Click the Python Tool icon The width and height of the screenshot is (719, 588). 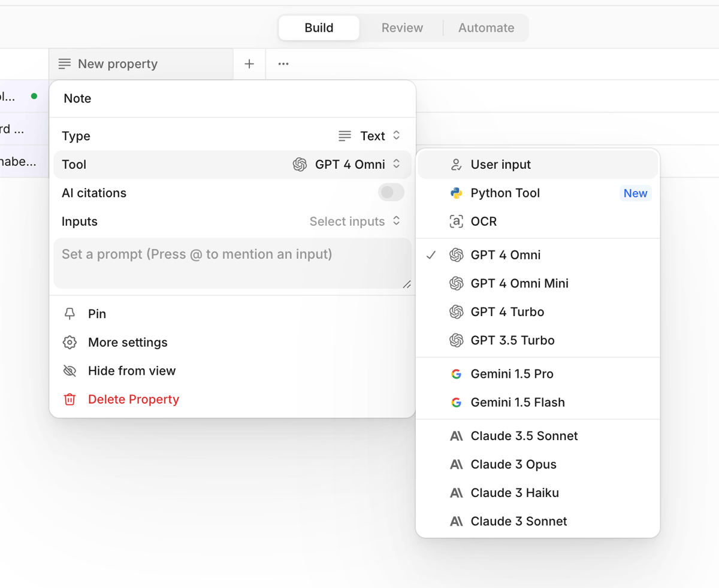point(457,193)
